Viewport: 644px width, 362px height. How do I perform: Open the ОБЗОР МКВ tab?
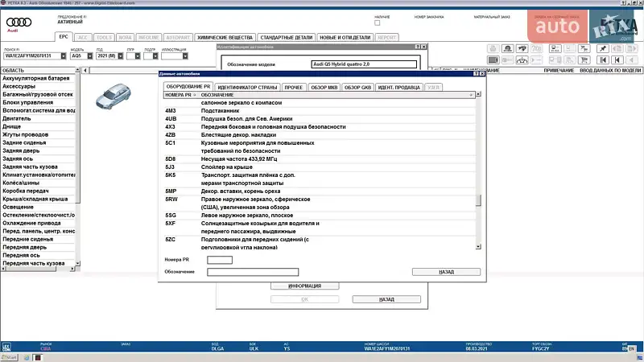[322, 86]
